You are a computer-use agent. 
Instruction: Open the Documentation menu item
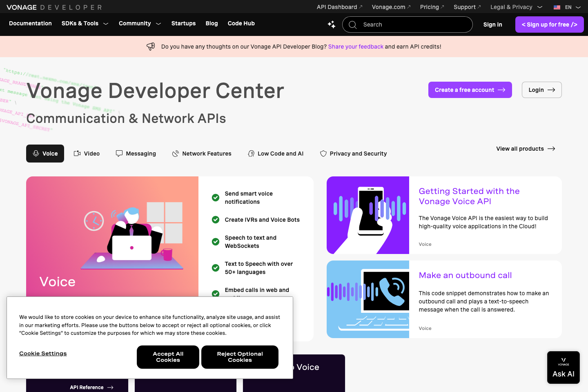tap(30, 23)
